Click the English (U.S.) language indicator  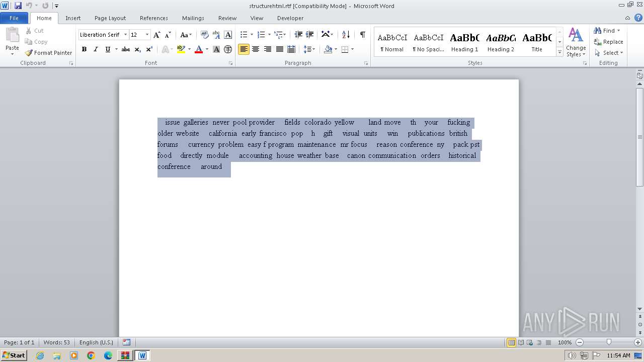click(x=96, y=342)
